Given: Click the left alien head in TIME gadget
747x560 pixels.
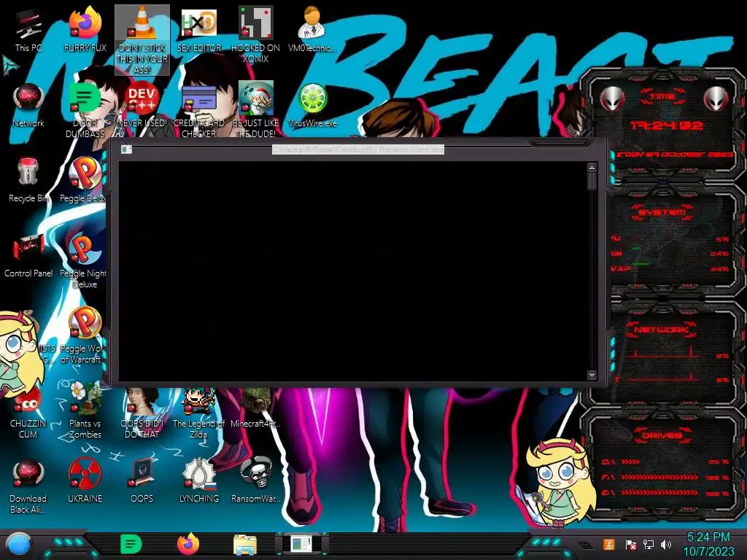Looking at the screenshot, I should (x=613, y=99).
